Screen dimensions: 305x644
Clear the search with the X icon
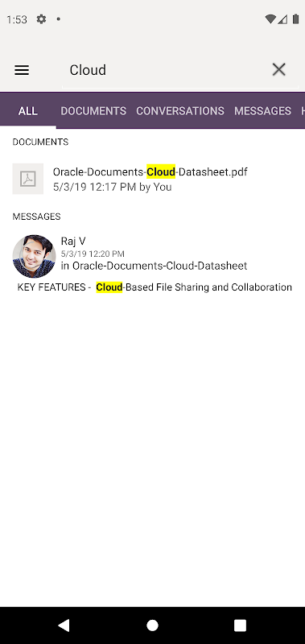tap(278, 70)
